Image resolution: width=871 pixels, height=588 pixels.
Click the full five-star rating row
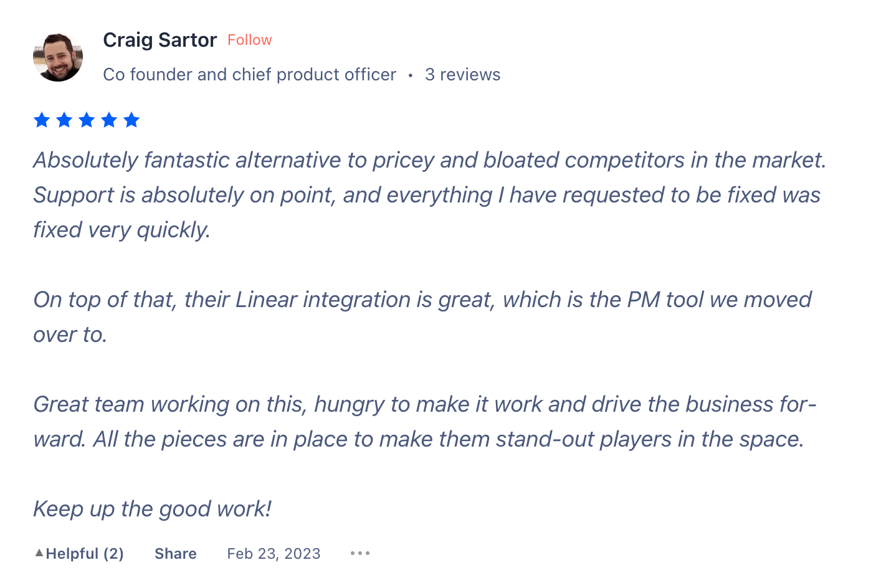click(86, 120)
